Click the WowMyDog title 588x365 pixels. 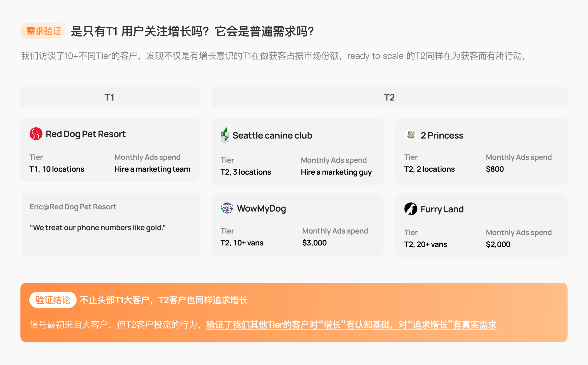tap(261, 209)
